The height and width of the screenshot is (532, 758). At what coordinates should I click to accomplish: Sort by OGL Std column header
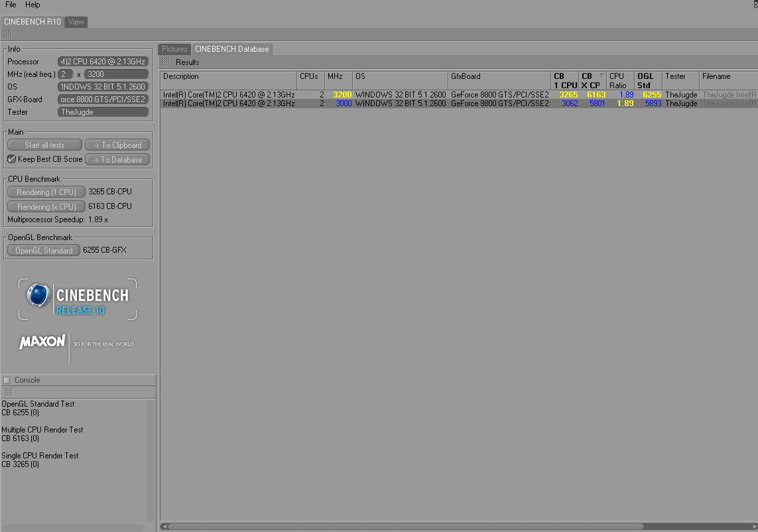pyautogui.click(x=649, y=80)
